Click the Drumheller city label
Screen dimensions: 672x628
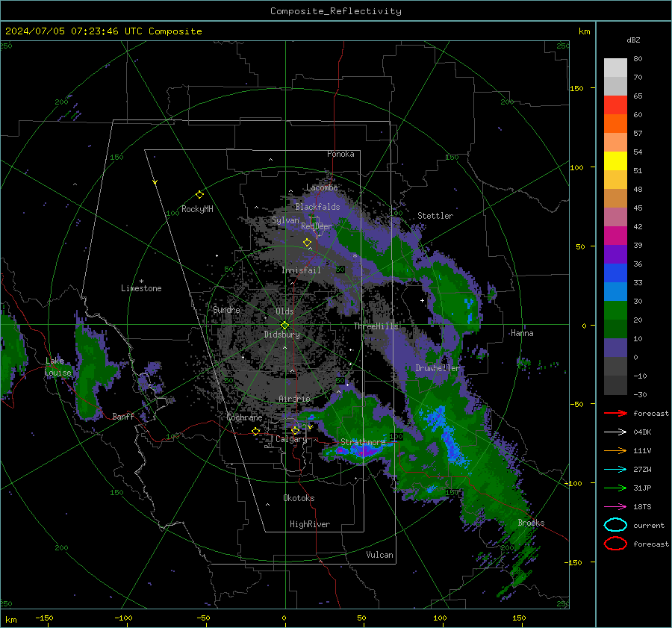point(437,368)
